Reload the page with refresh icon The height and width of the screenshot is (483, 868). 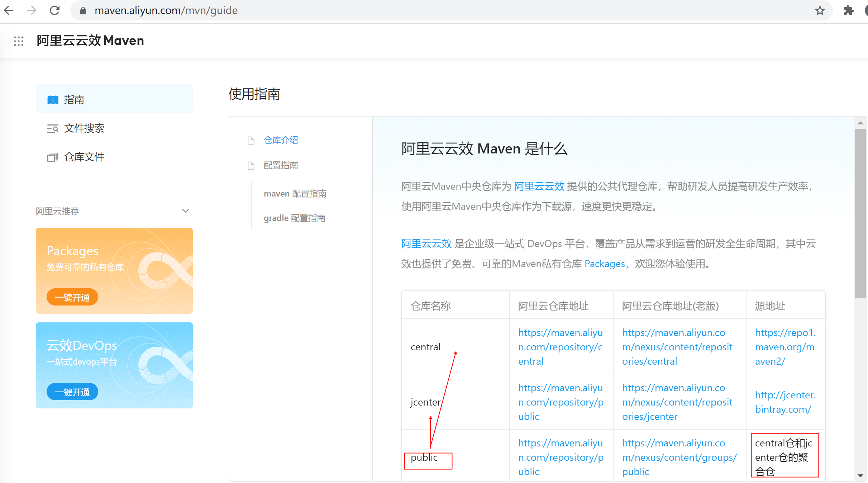tap(54, 10)
